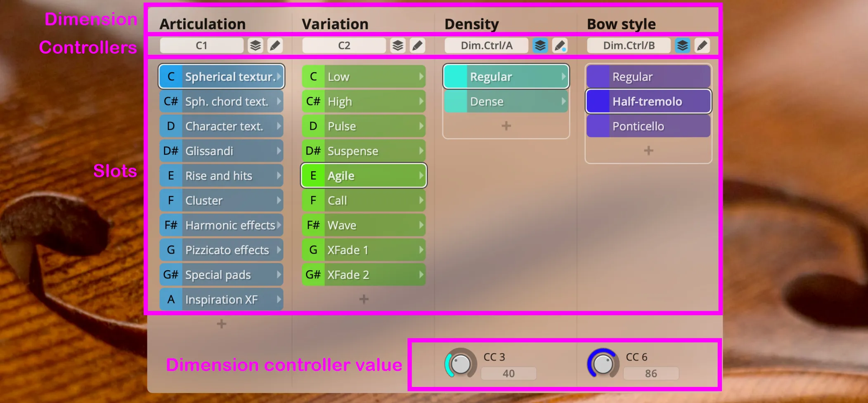The width and height of the screenshot is (868, 403).
Task: Add a new slot under Density
Action: (506, 126)
